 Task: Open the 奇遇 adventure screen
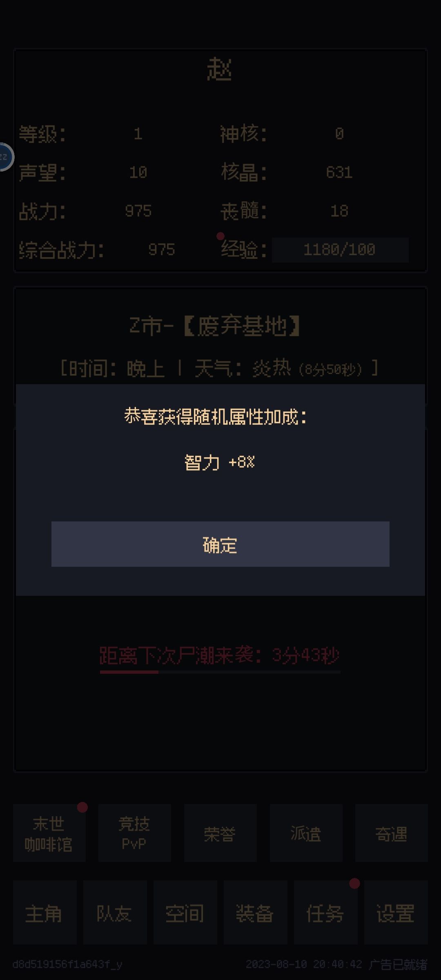click(391, 833)
